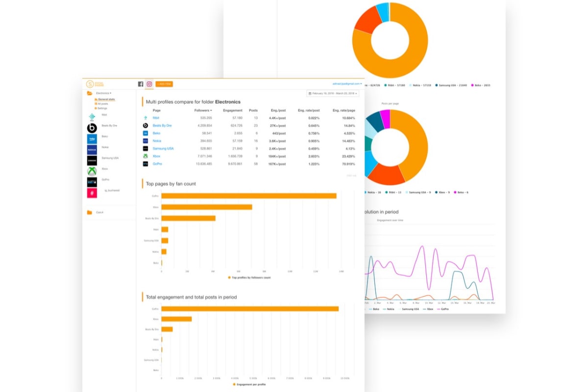588x392 pixels.
Task: Sort table by Followers column
Action: [x=203, y=110]
